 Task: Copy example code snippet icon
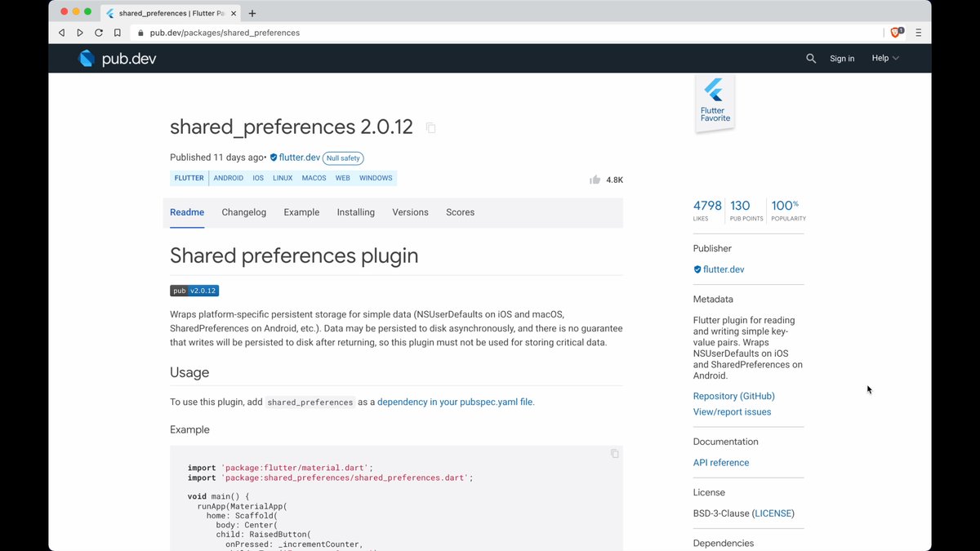(615, 454)
